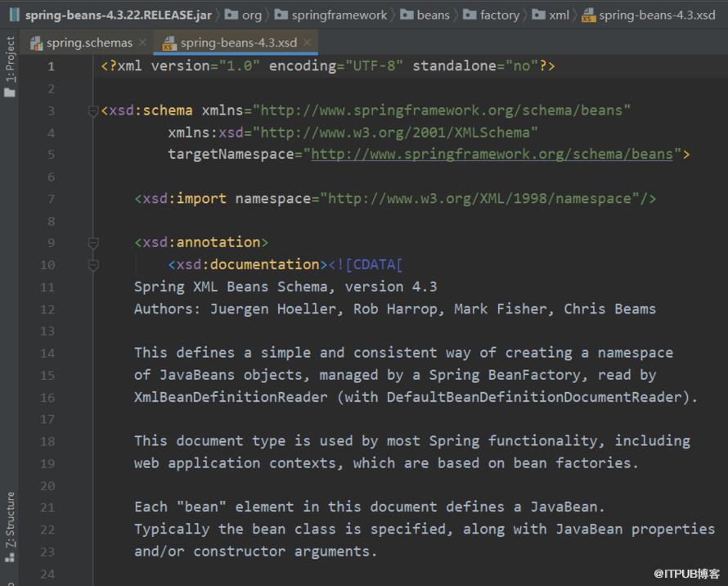Collapse the xsd:annotation fold on line 9

(x=93, y=242)
